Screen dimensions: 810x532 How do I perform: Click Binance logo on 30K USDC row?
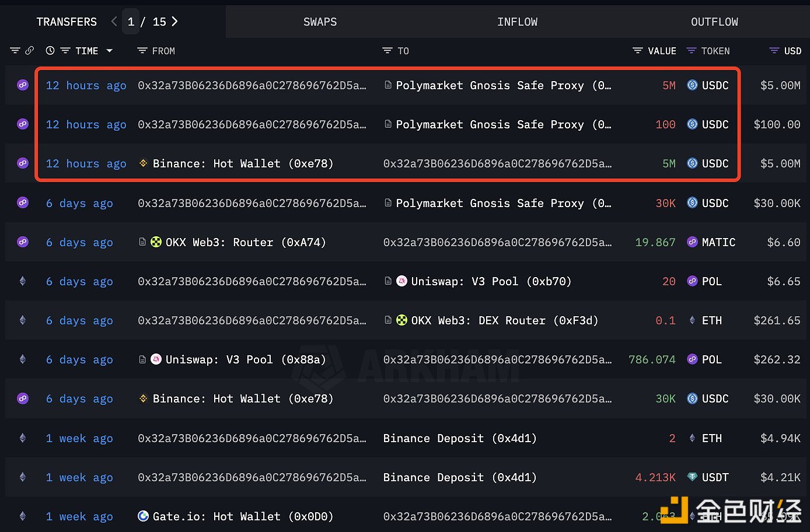click(143, 398)
